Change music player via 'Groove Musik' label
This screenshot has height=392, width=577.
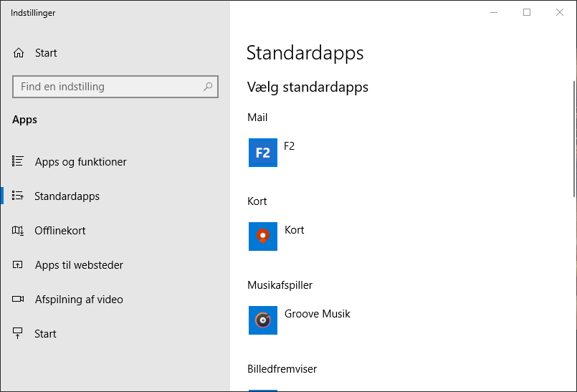(318, 314)
